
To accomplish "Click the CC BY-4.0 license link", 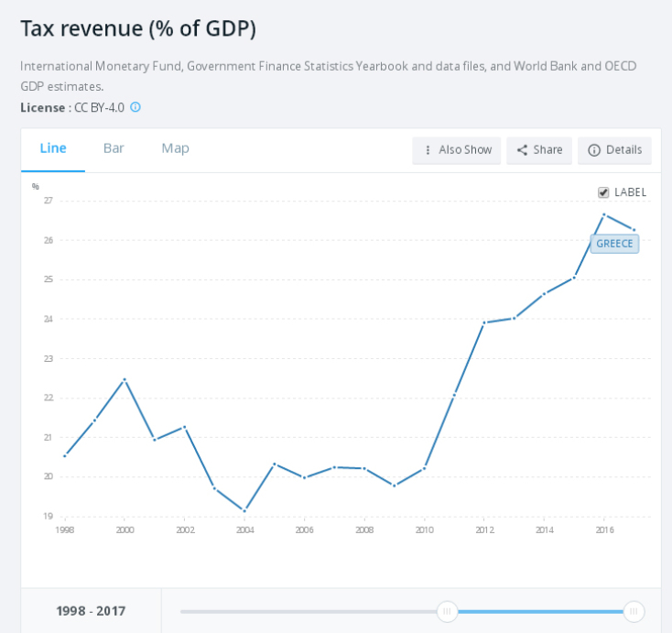I will pyautogui.click(x=99, y=107).
